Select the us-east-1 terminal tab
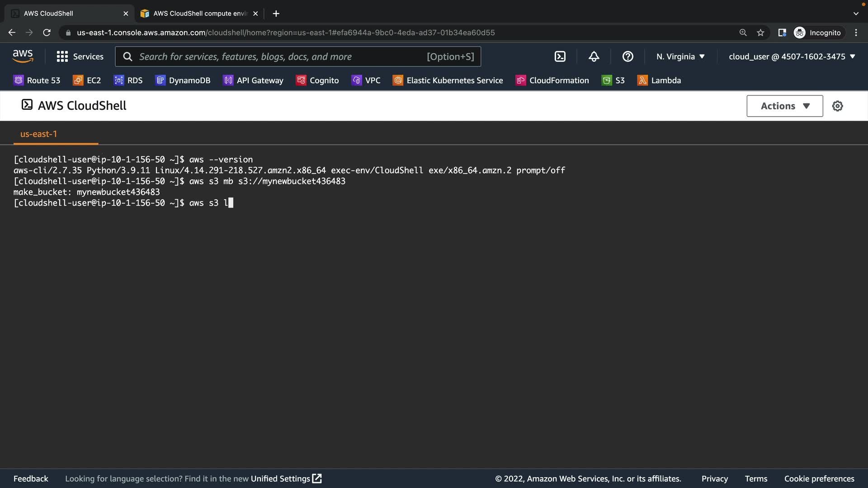The image size is (868, 488). (39, 134)
